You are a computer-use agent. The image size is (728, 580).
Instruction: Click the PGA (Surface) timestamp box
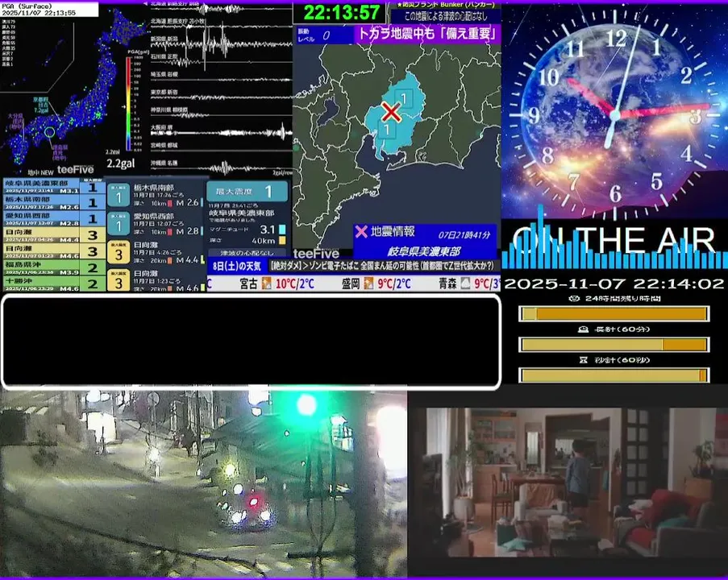pos(49,10)
